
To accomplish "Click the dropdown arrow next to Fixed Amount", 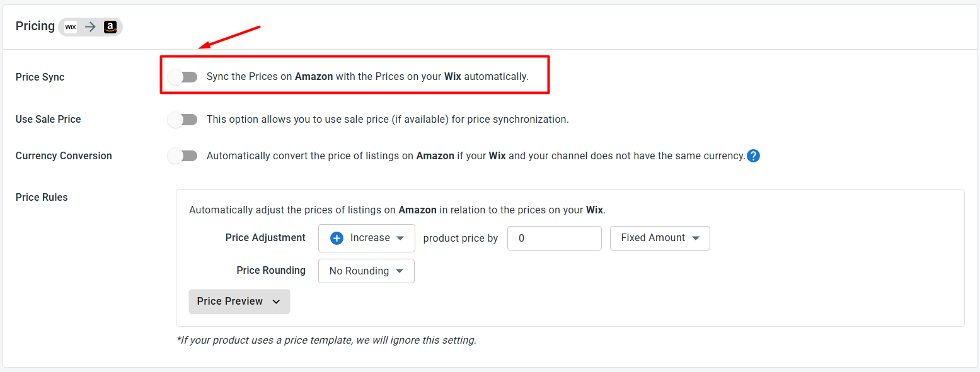I will [696, 238].
